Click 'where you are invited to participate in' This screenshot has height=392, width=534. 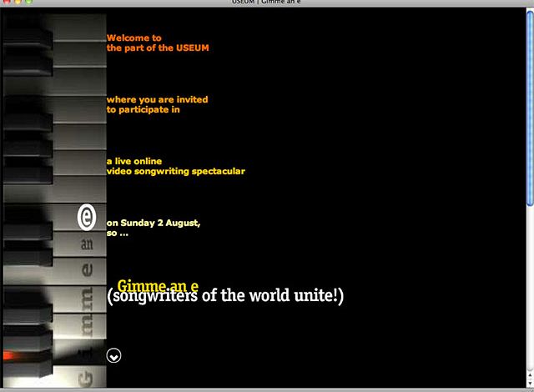click(157, 104)
